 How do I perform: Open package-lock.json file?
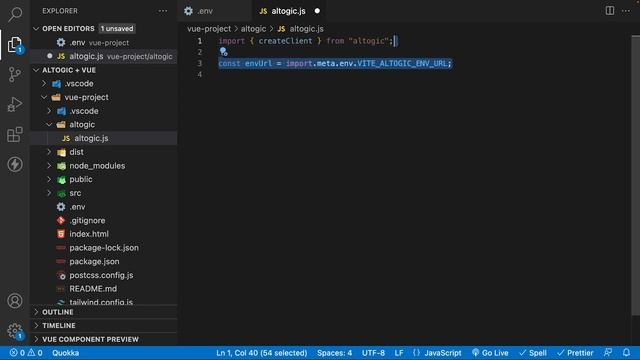(x=104, y=248)
